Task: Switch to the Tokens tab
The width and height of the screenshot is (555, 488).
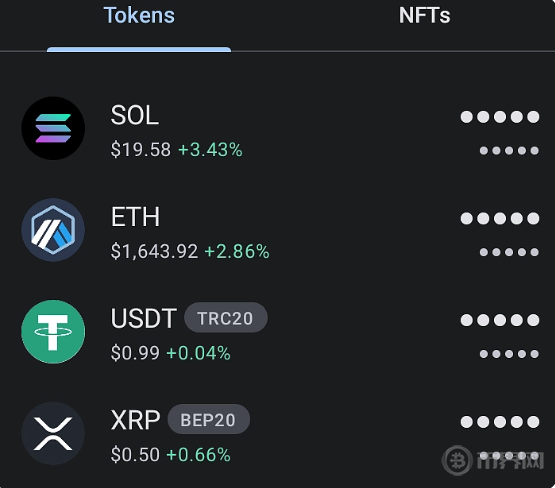Action: click(139, 16)
